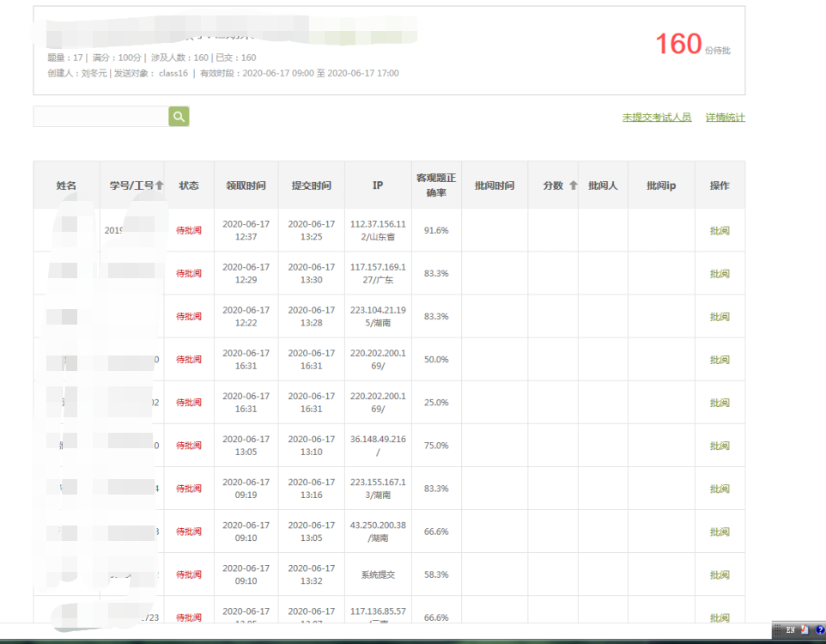826x644 pixels.
Task: Click the 领取时间 column header
Action: 246,185
